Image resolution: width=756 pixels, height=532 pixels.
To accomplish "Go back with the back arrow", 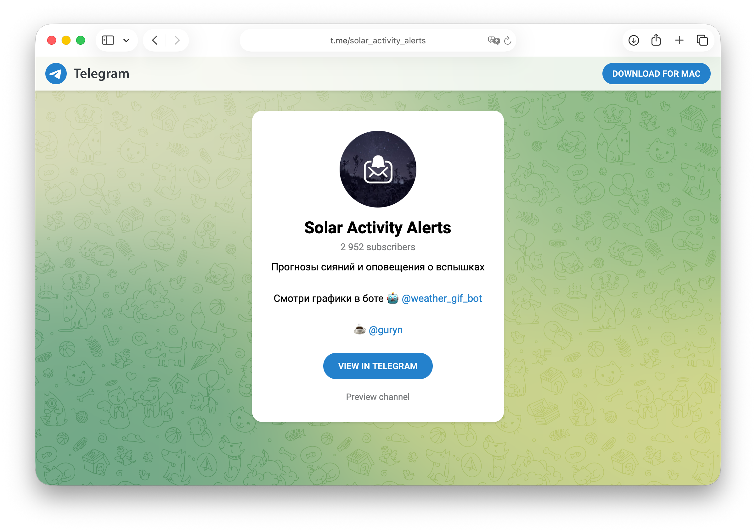I will [155, 41].
